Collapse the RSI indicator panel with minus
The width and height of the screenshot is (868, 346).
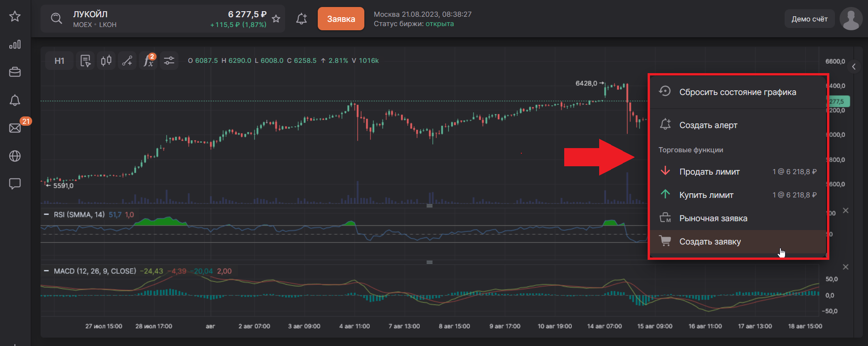point(46,215)
